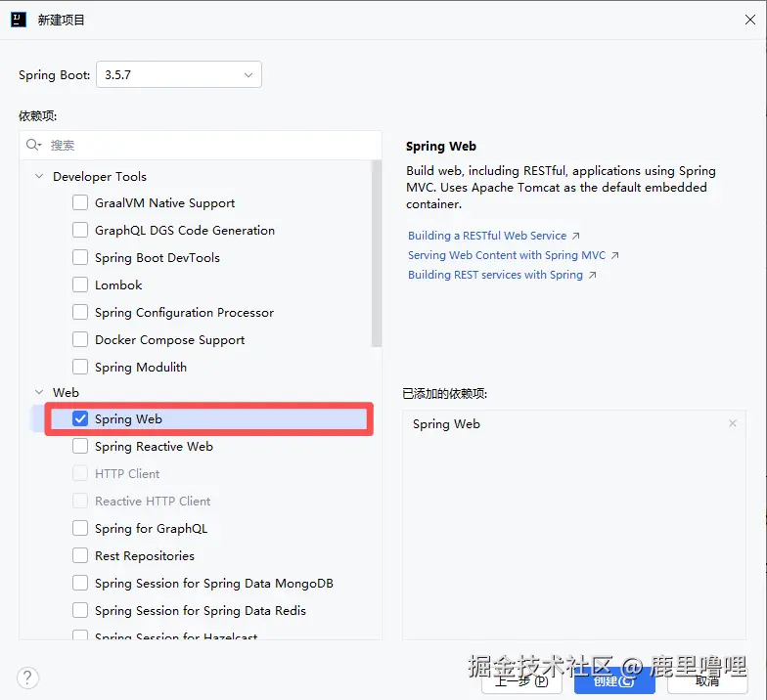Viewport: 767px width, 700px height.
Task: Click the 上一步 (Previous) button
Action: click(x=521, y=680)
